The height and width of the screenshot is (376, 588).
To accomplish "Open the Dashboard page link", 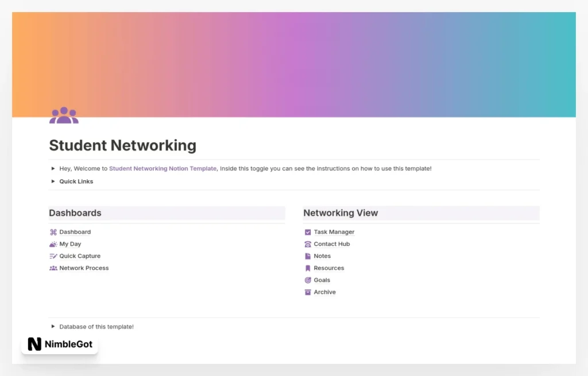I will coord(75,232).
